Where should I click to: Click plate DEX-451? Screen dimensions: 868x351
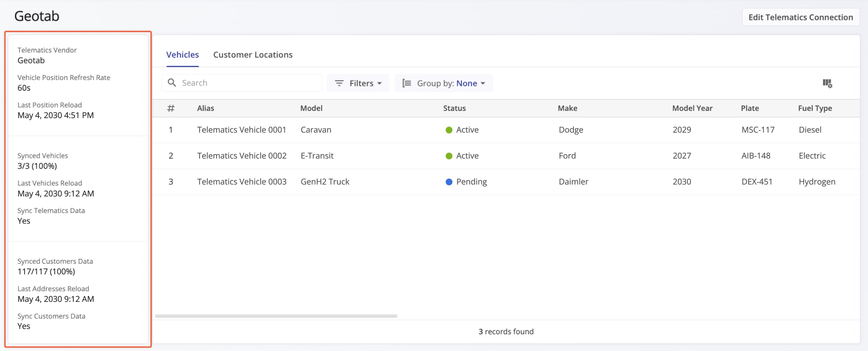click(x=757, y=182)
